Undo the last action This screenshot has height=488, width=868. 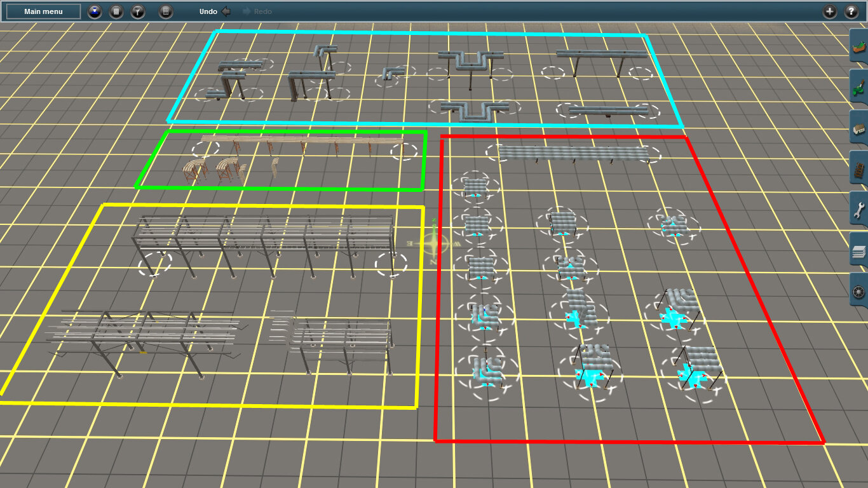click(x=215, y=11)
